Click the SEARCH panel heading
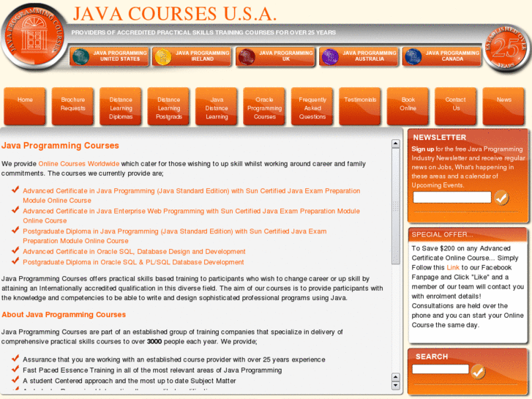532x399 pixels. 432,357
